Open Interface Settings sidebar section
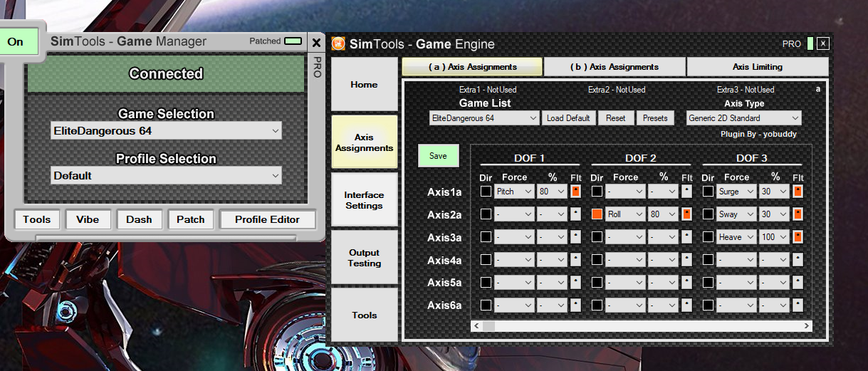 coord(364,199)
